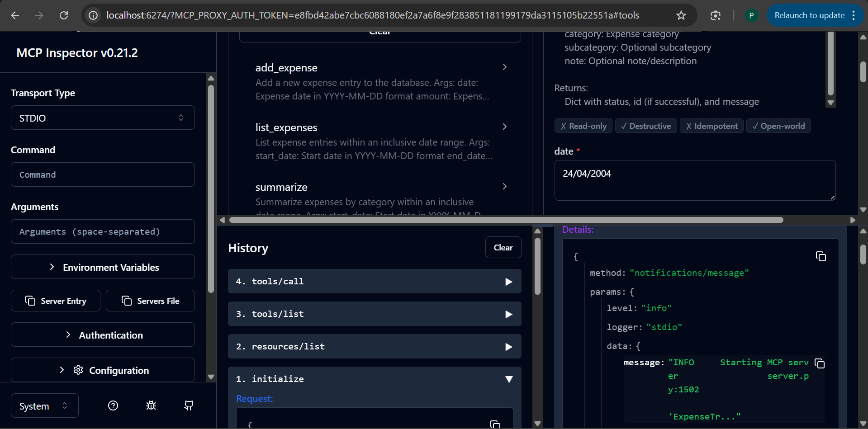Copy Server Entry configuration

click(x=56, y=301)
